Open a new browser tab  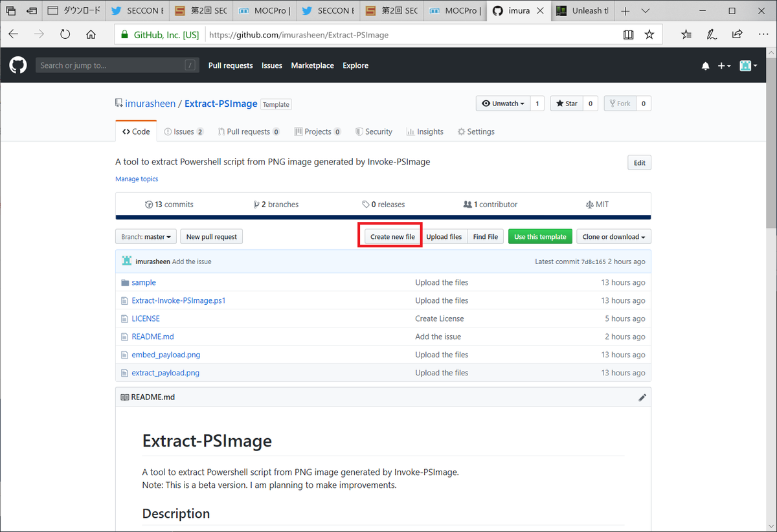click(x=625, y=11)
